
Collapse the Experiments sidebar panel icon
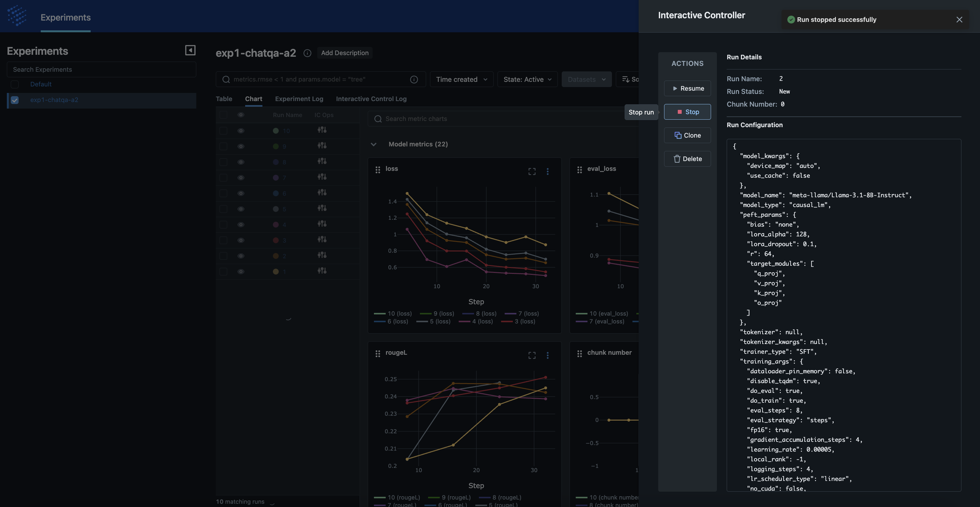coord(190,50)
